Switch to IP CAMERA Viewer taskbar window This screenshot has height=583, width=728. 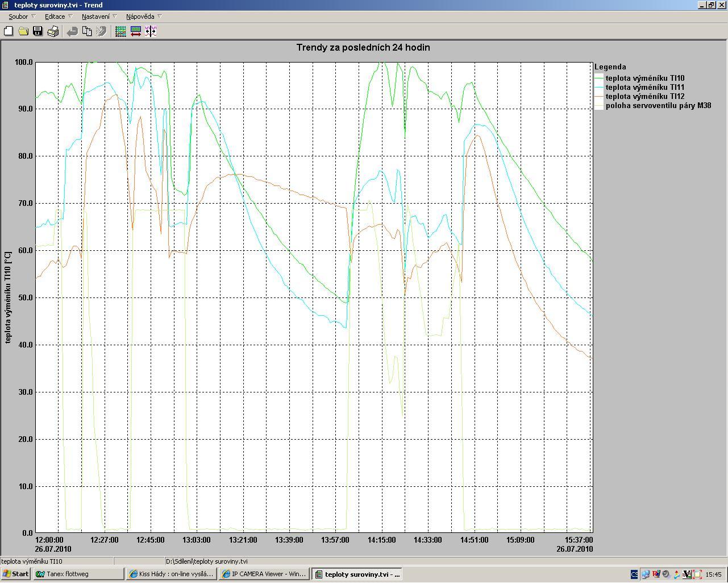point(264,574)
